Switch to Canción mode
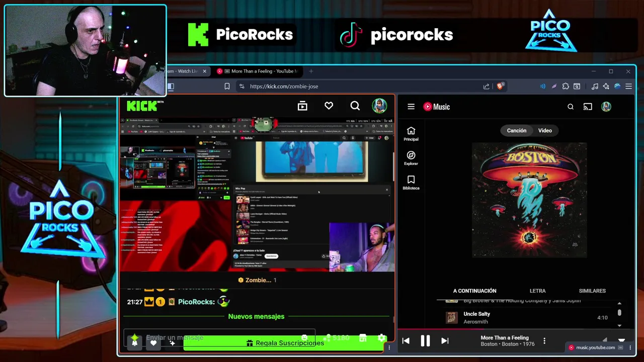Viewport: 644px width, 362px height. click(x=516, y=131)
